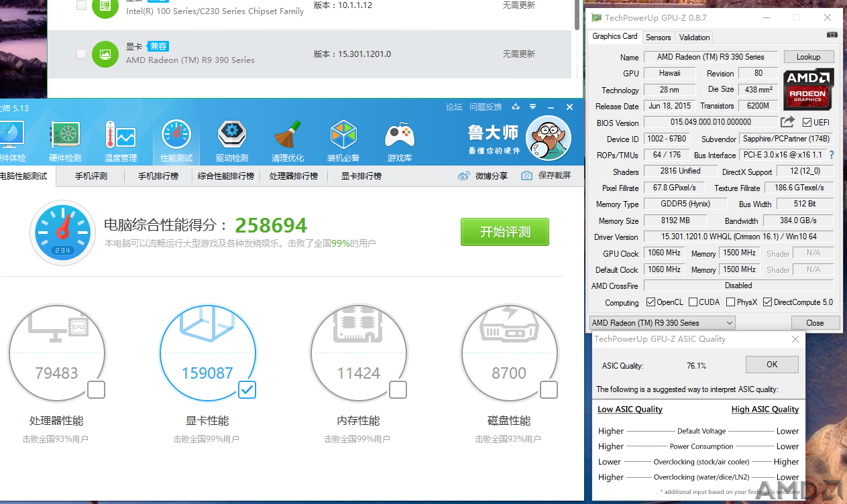The width and height of the screenshot is (847, 504).
Task: Click the BIOS Version field in GPU-Z
Action: [711, 122]
